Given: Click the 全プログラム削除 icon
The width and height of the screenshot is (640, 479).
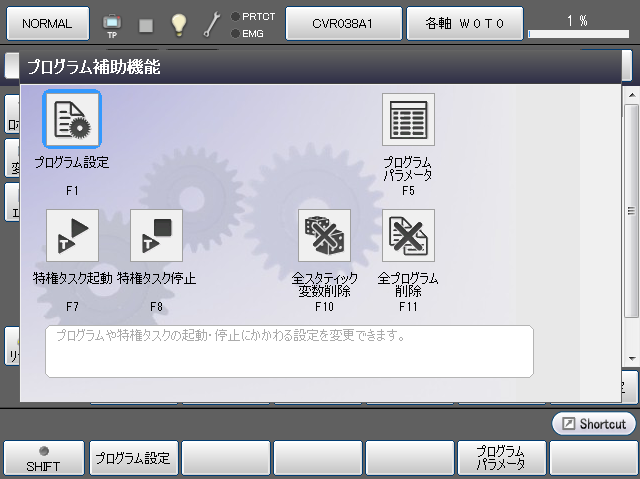Looking at the screenshot, I should pyautogui.click(x=408, y=235).
